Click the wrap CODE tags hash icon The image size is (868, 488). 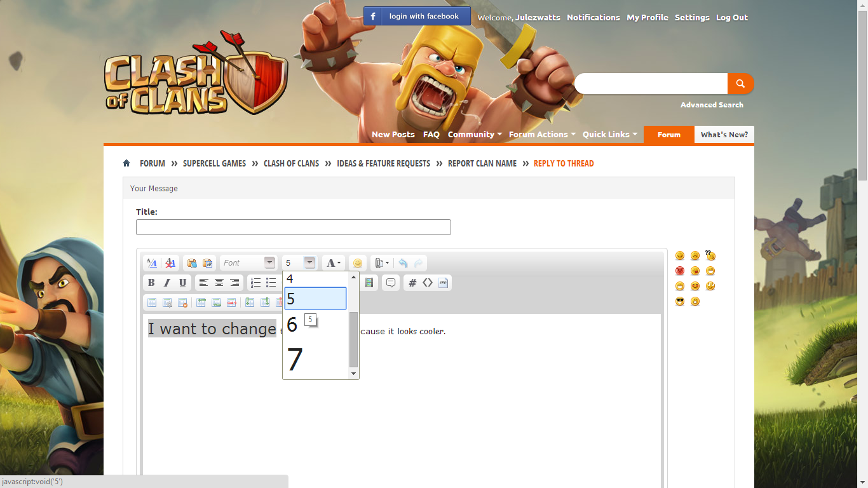point(412,283)
